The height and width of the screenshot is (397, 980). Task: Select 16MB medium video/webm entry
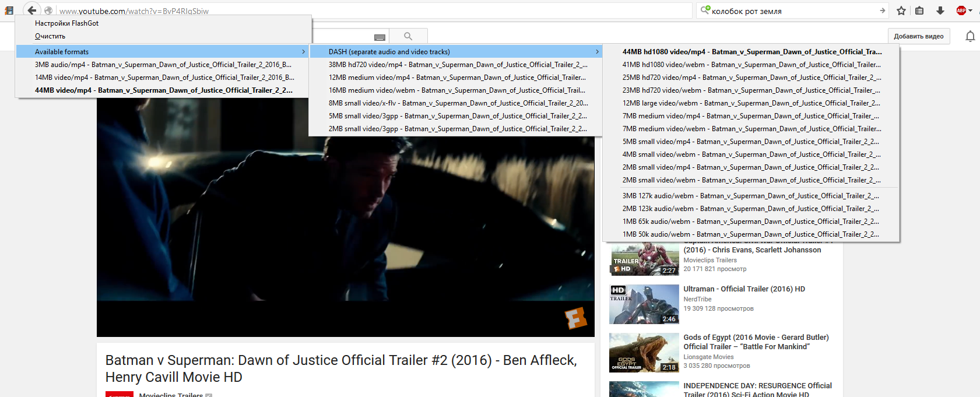[x=456, y=90]
